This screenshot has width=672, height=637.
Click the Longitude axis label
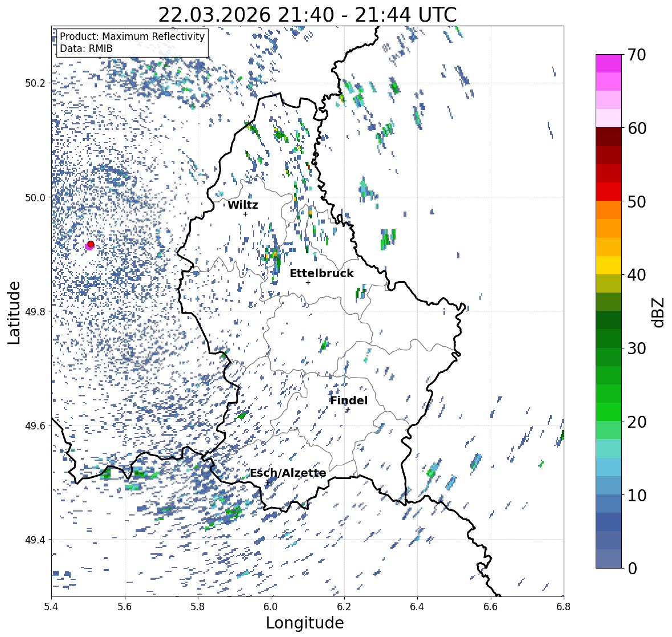tap(305, 623)
